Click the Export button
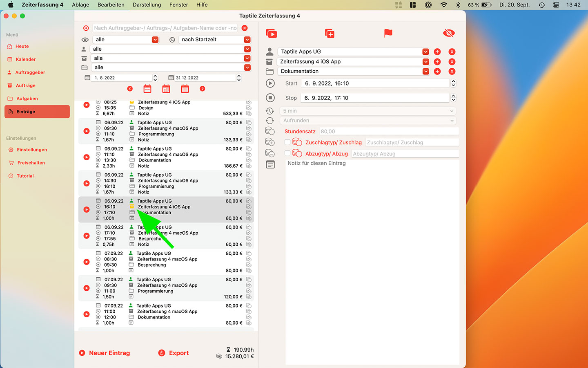Viewport: 588px width, 368px height. (174, 353)
